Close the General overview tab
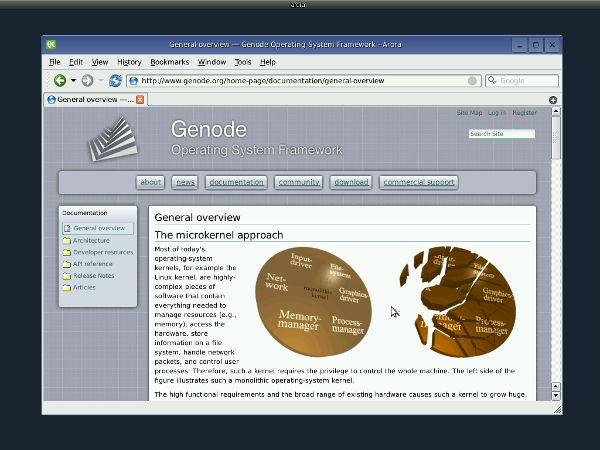600x450 pixels. click(x=140, y=99)
